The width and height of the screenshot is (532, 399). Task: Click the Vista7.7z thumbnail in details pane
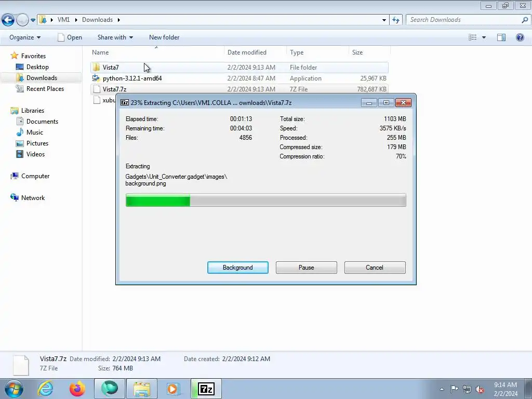[21, 365]
